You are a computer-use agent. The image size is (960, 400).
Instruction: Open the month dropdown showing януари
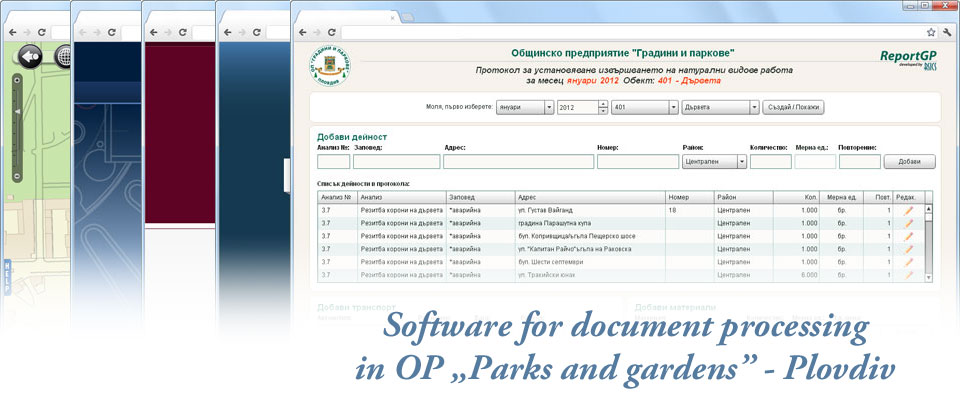[525, 107]
